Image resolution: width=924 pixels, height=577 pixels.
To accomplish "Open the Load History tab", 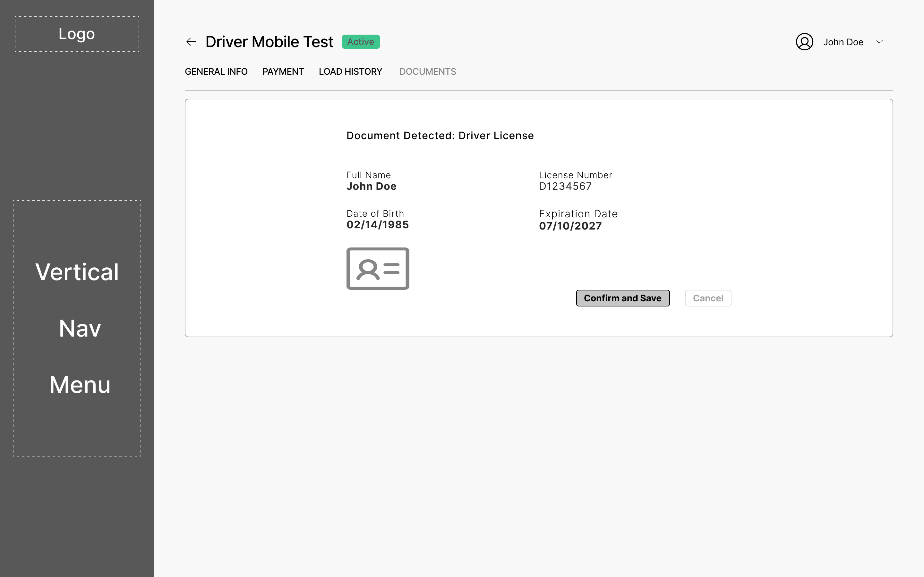I will click(x=350, y=72).
